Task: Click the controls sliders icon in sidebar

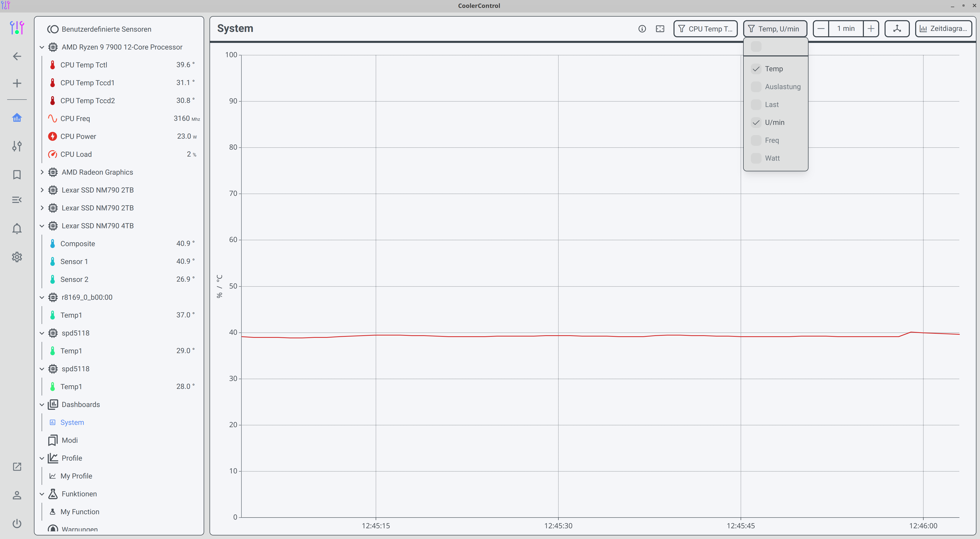Action: point(17,146)
